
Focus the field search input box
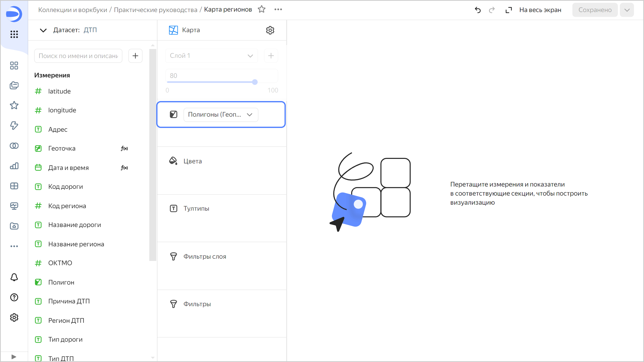[x=78, y=56]
